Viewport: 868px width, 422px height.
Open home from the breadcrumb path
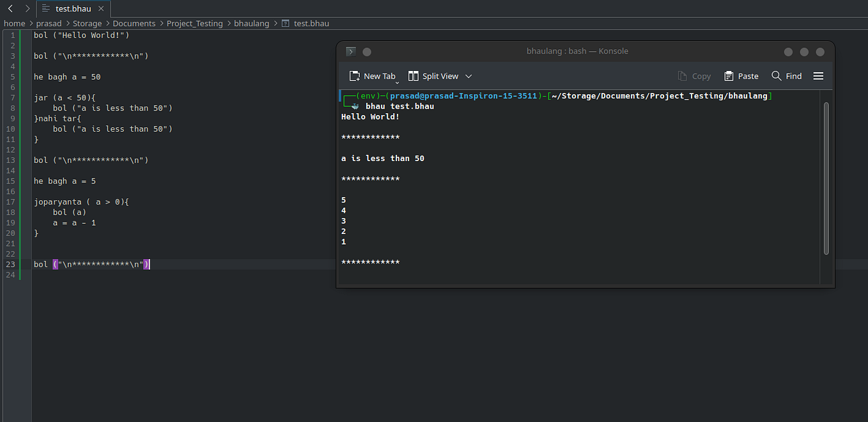(x=14, y=23)
